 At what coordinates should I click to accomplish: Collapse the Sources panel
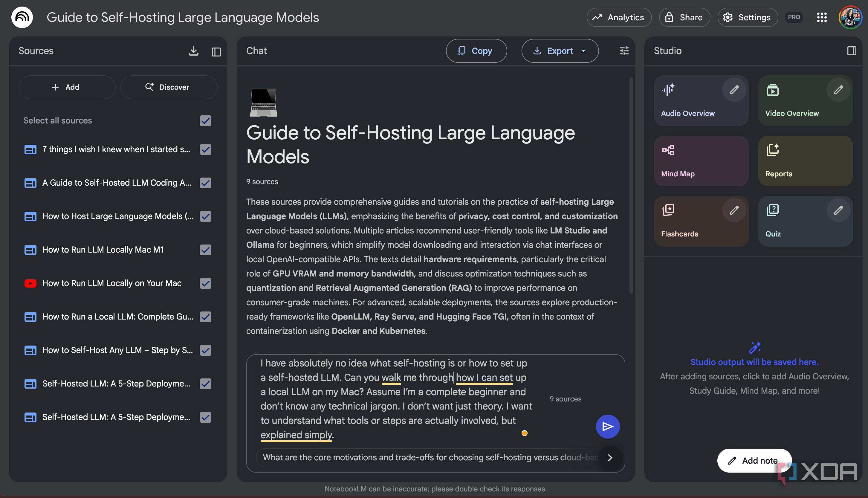216,52
